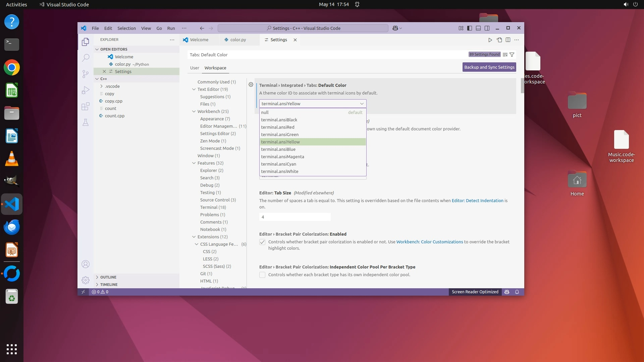Image resolution: width=644 pixels, height=362 pixels.
Task: Click the filter settings funnel icon
Action: (512, 55)
